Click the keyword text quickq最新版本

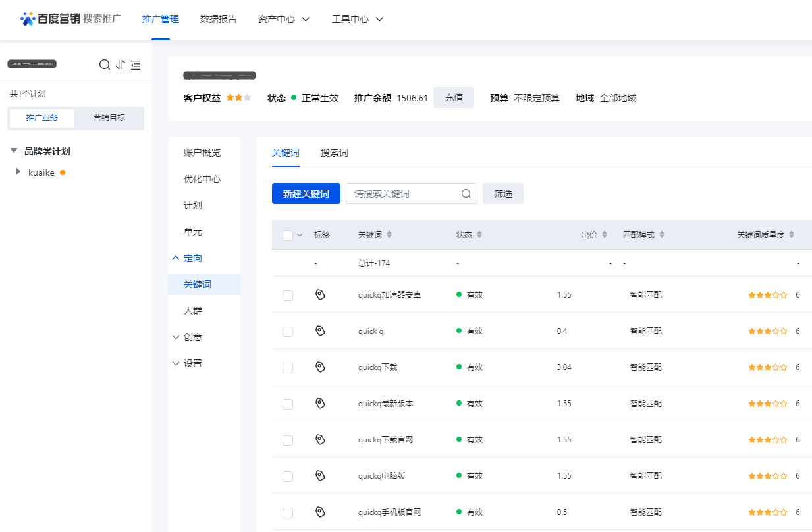coord(385,404)
